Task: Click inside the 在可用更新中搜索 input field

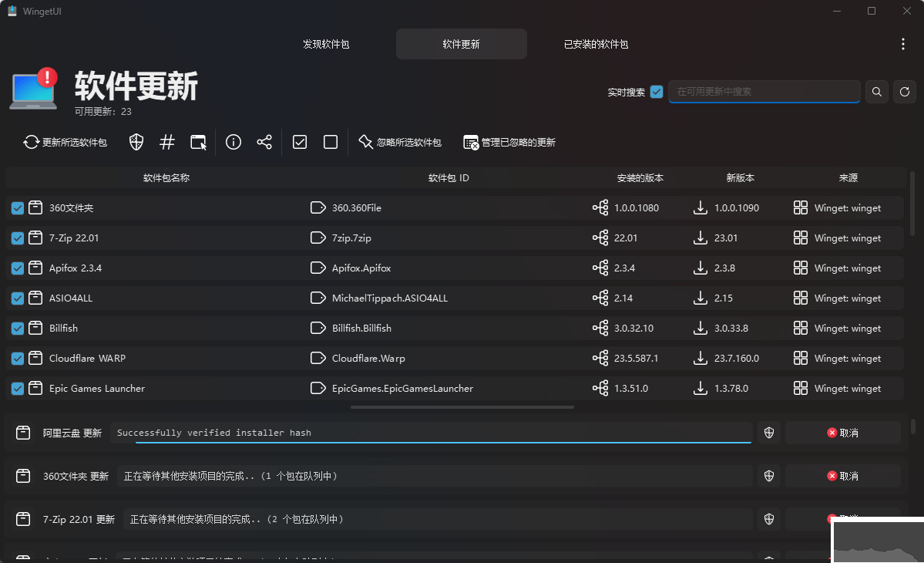Action: point(763,91)
